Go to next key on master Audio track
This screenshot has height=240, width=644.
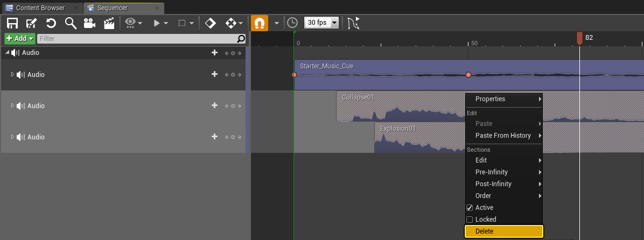[x=239, y=53]
